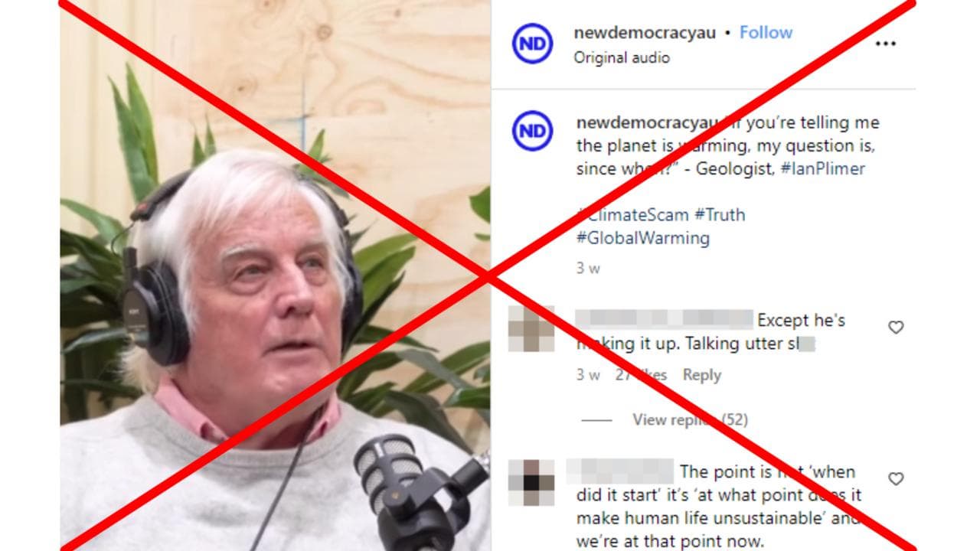Open the newdemocracyau username in the header

click(645, 33)
